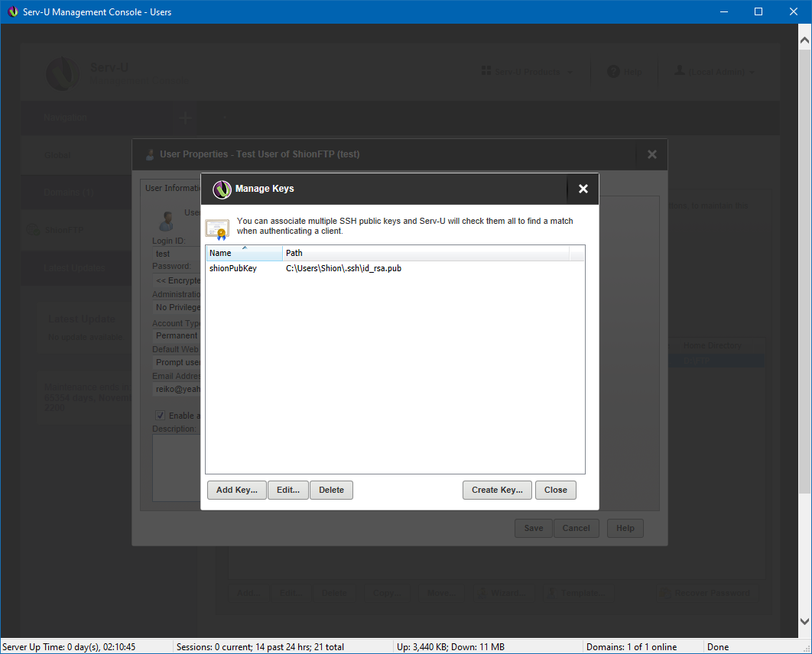Screen dimensions: 812x654
Task: Open the Latest Updates navigation item
Action: coord(76,268)
